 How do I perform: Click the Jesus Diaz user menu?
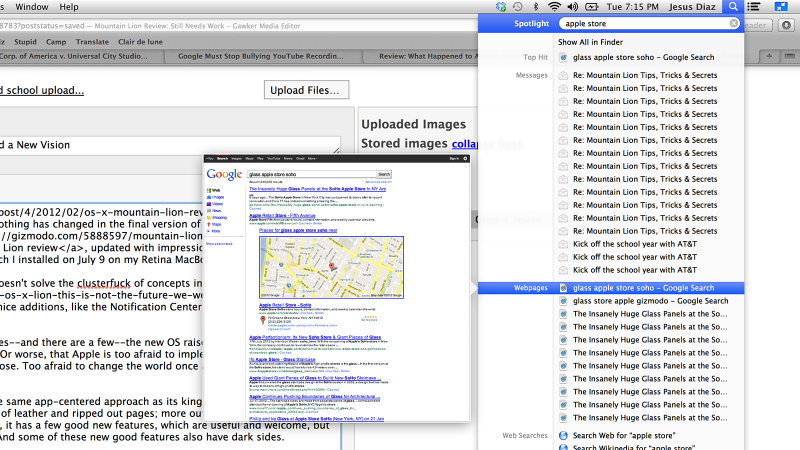692,7
